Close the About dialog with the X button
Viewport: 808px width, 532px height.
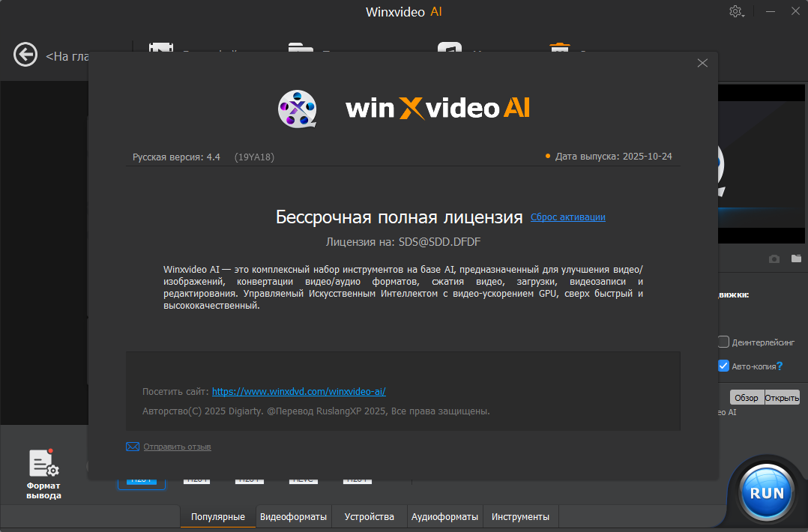tap(702, 63)
